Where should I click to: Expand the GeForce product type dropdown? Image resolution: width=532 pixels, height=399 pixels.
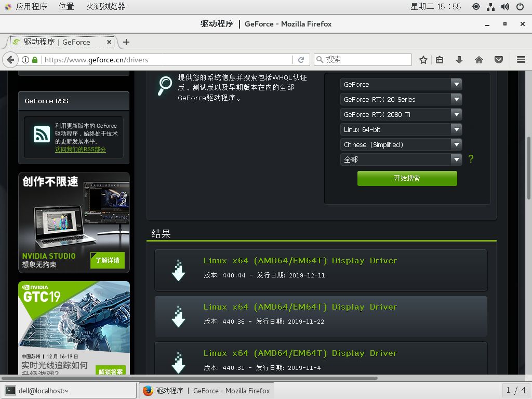click(x=401, y=84)
